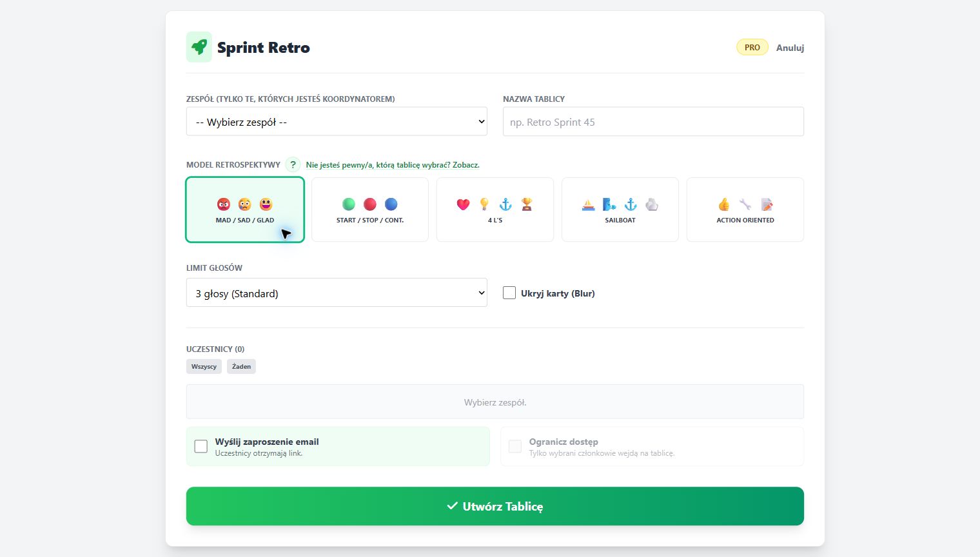Viewport: 980px width, 557px height.
Task: Select all participants with Wszyscy button
Action: (204, 366)
